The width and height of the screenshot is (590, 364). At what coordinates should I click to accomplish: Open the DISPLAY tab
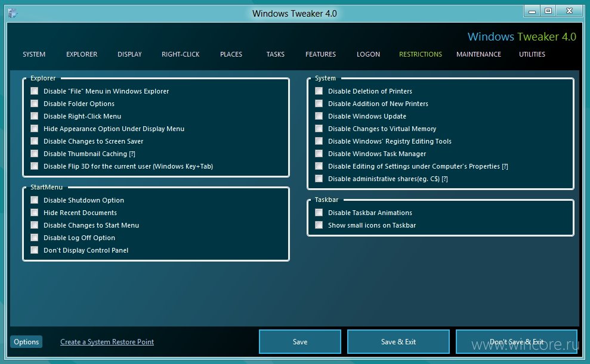click(129, 54)
